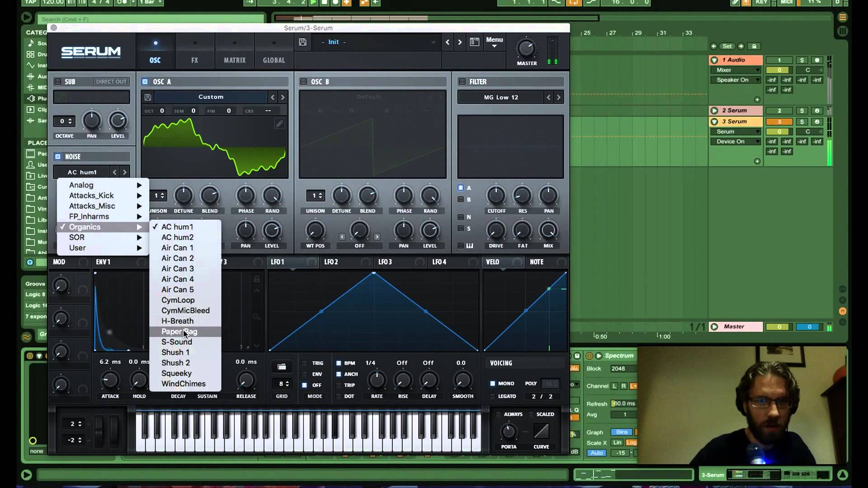The image size is (868, 488).
Task: Save OSC A wavetable floppy icon
Action: [x=148, y=97]
